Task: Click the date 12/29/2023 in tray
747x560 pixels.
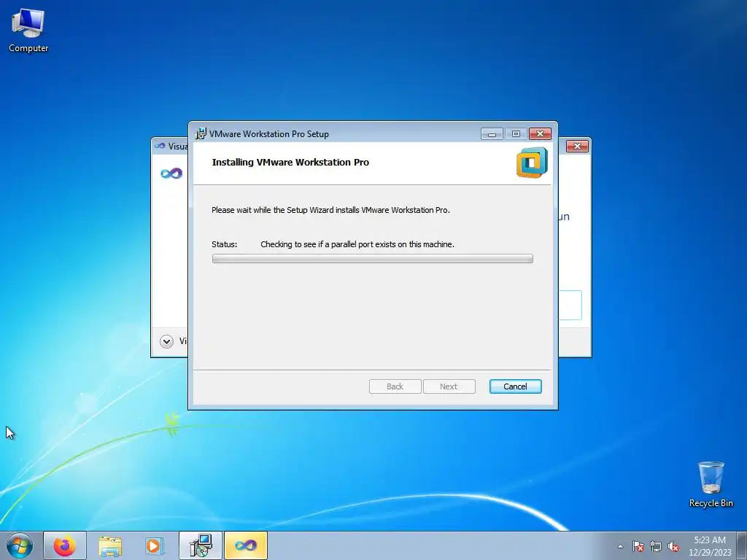Action: 710,553
